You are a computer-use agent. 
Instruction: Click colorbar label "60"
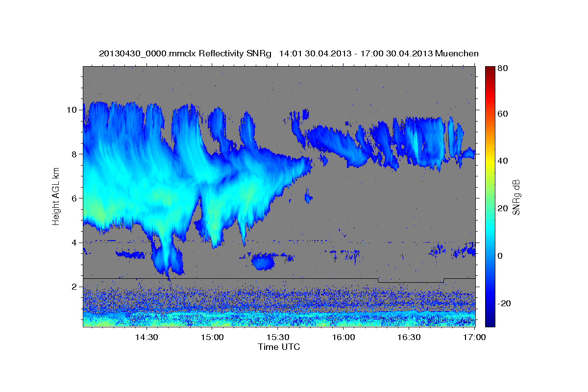[503, 114]
